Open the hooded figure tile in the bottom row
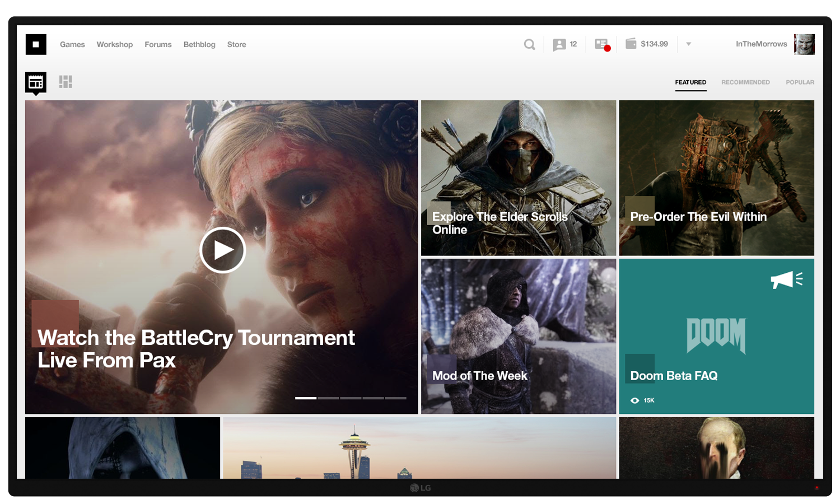 pos(123,448)
